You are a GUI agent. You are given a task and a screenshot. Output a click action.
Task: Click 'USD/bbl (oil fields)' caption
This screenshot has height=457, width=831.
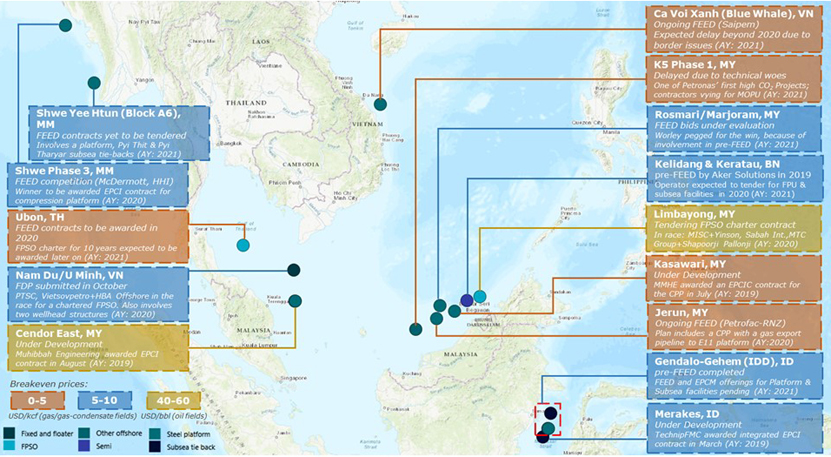tap(173, 416)
